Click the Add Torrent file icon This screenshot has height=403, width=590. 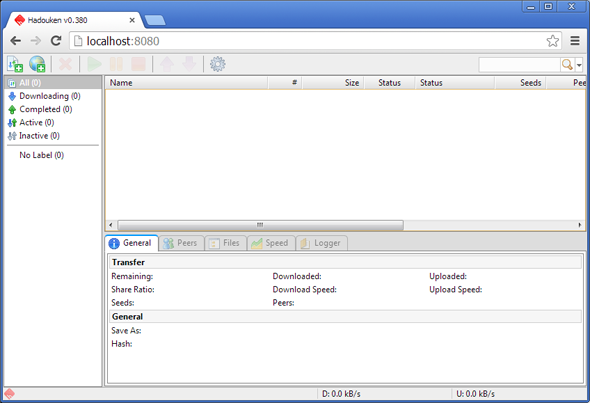click(15, 64)
